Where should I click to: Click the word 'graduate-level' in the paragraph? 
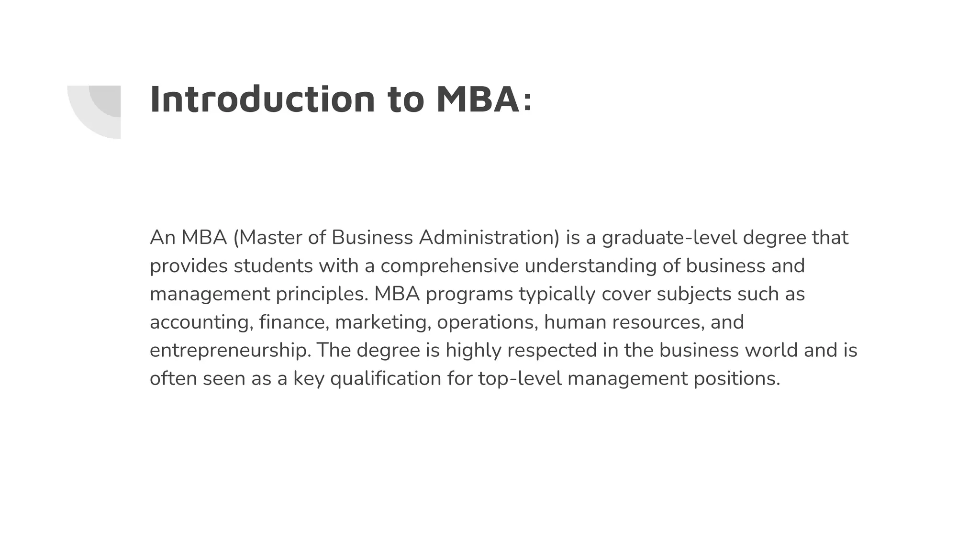(669, 238)
